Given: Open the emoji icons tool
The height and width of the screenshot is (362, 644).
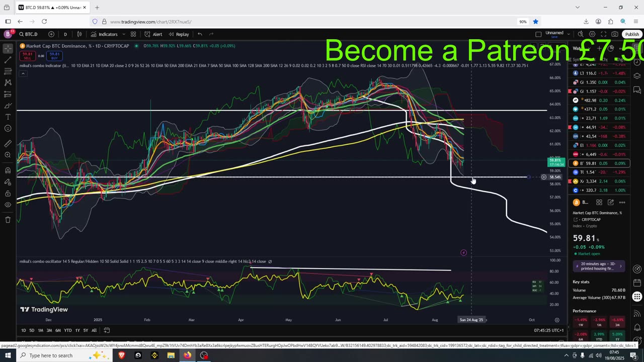Looking at the screenshot, I should [x=8, y=129].
